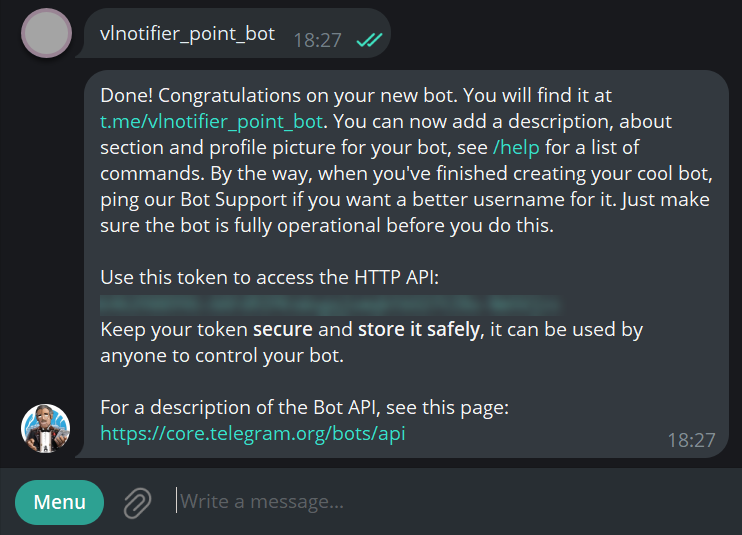Open the t.me/vlnotifier_point_bot link
The width and height of the screenshot is (742, 535).
click(211, 122)
